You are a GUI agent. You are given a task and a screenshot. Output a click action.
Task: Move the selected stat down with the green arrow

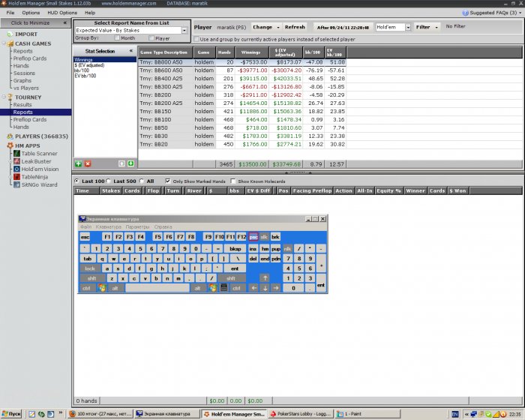[x=130, y=163]
